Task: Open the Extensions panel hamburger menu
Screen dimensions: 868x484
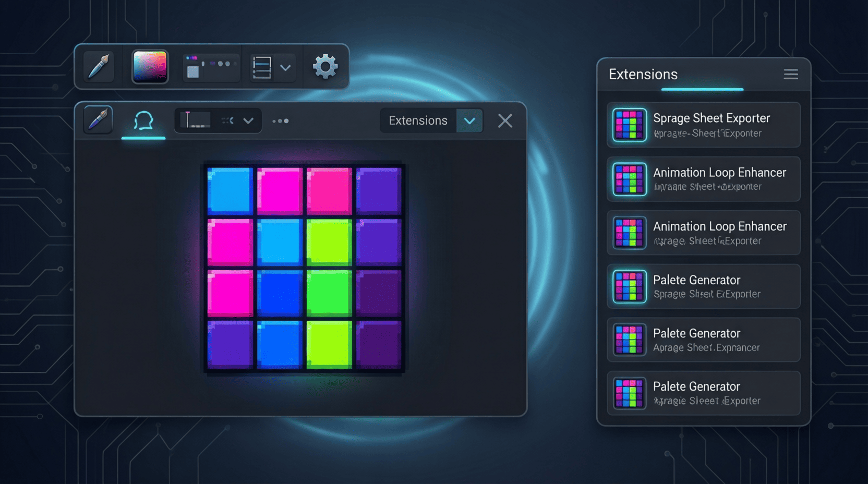Action: [x=791, y=75]
